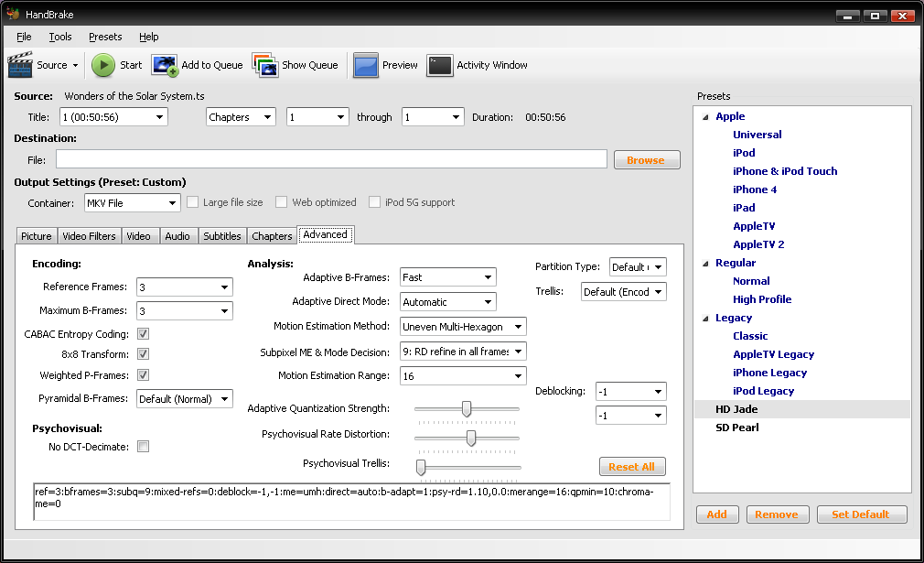Viewport: 924px width, 563px height.
Task: Open the Chapters selection mode dropdown
Action: (x=241, y=117)
